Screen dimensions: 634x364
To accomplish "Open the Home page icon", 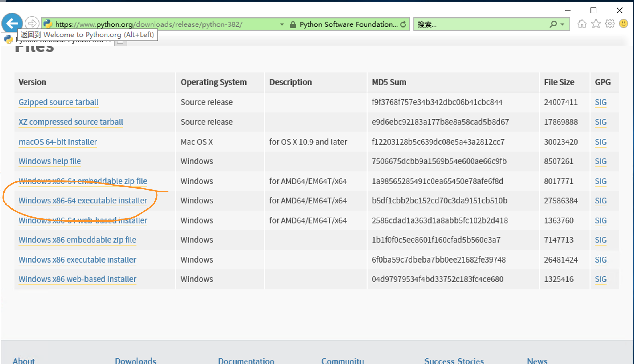I will coord(582,24).
